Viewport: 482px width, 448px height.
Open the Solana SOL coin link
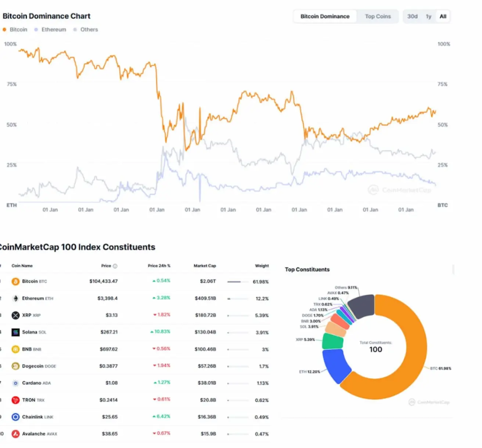click(x=34, y=332)
